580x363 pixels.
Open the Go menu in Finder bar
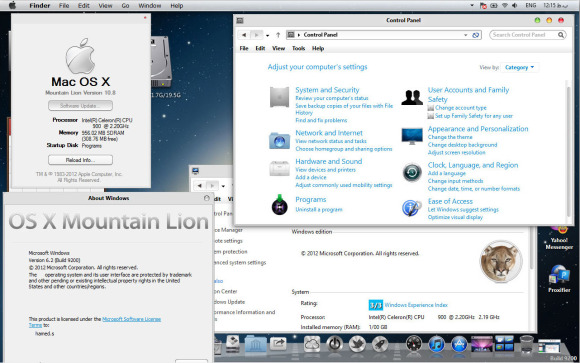click(125, 6)
